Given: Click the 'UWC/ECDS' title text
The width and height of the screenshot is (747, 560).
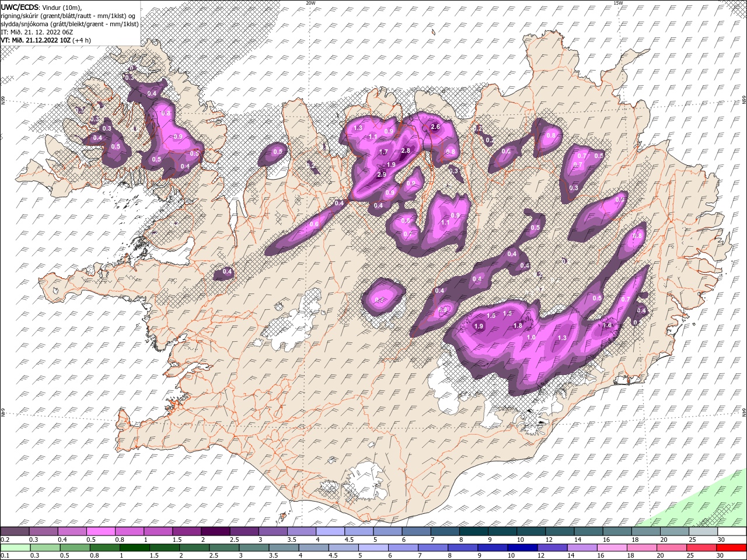Looking at the screenshot, I should coord(19,6).
